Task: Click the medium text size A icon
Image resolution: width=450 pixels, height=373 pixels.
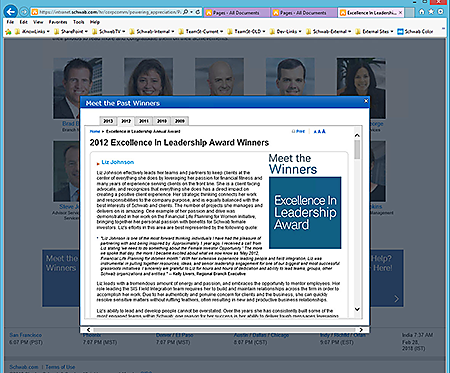Action: 319,132
